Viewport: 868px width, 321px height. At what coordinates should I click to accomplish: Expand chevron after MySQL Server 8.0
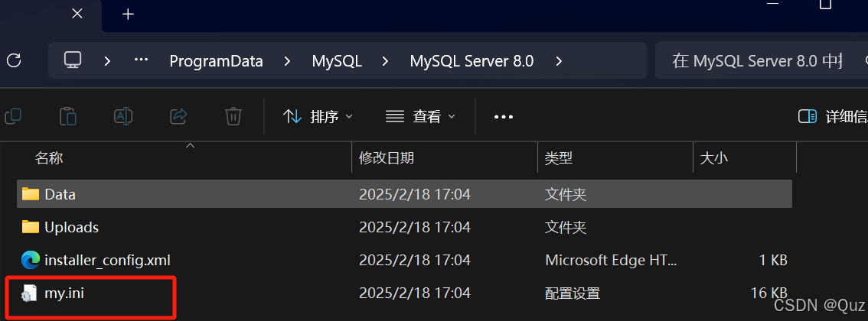559,61
